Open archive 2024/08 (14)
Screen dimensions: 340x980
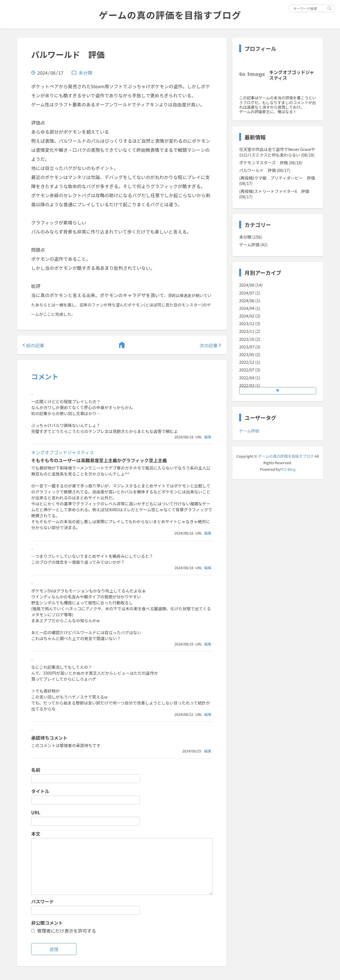[x=251, y=285]
